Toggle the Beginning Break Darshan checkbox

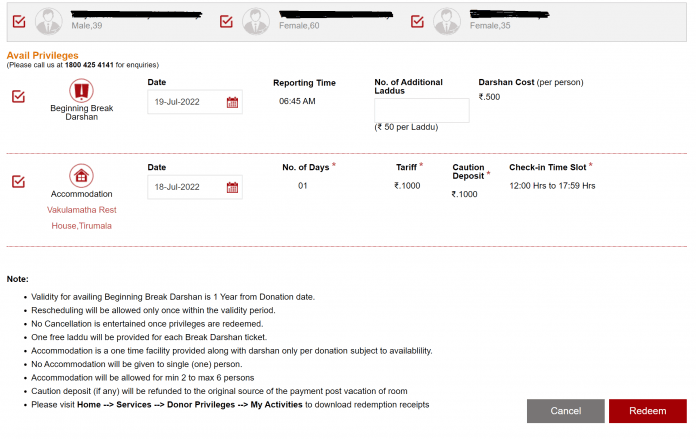click(19, 97)
